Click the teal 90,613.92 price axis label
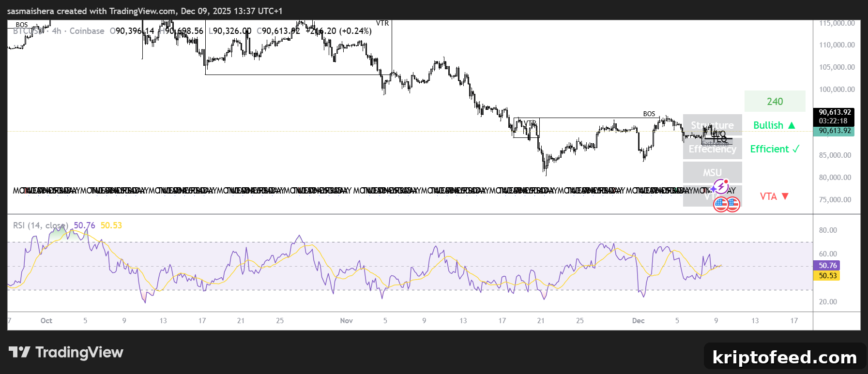This screenshot has height=374, width=868. pos(834,131)
